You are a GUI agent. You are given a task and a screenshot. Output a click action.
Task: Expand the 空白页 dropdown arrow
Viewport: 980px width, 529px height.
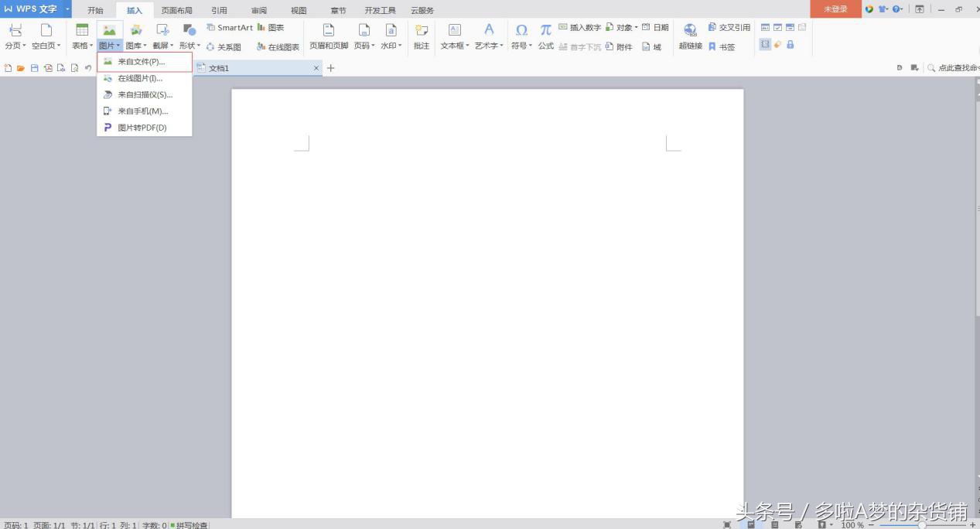[59, 46]
